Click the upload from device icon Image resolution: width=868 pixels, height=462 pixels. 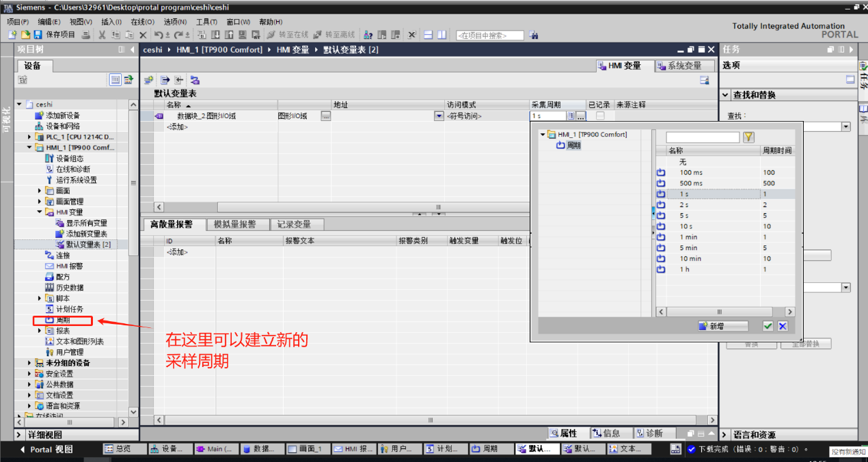[x=228, y=35]
